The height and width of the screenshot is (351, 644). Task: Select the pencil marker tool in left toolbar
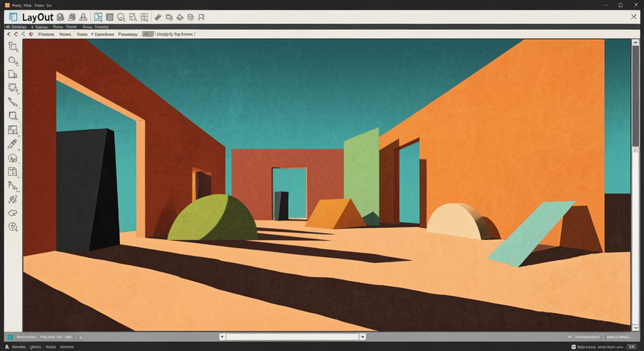click(x=13, y=144)
